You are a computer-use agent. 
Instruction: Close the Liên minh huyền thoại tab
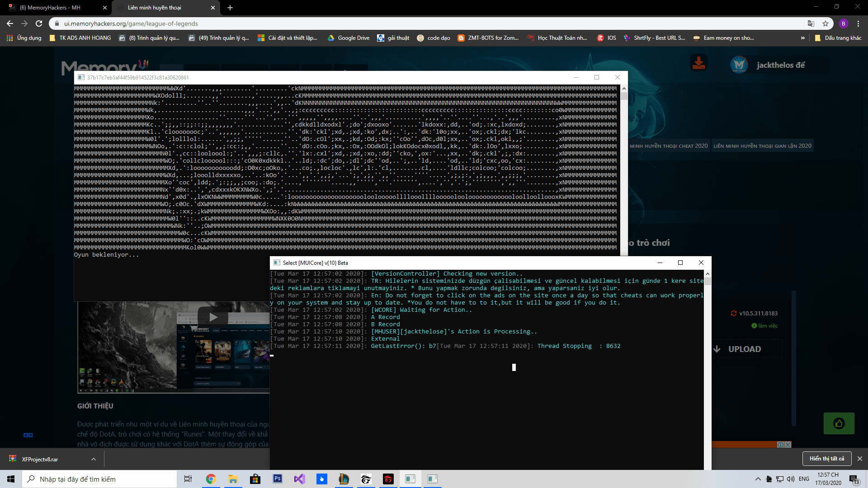pyautogui.click(x=213, y=8)
